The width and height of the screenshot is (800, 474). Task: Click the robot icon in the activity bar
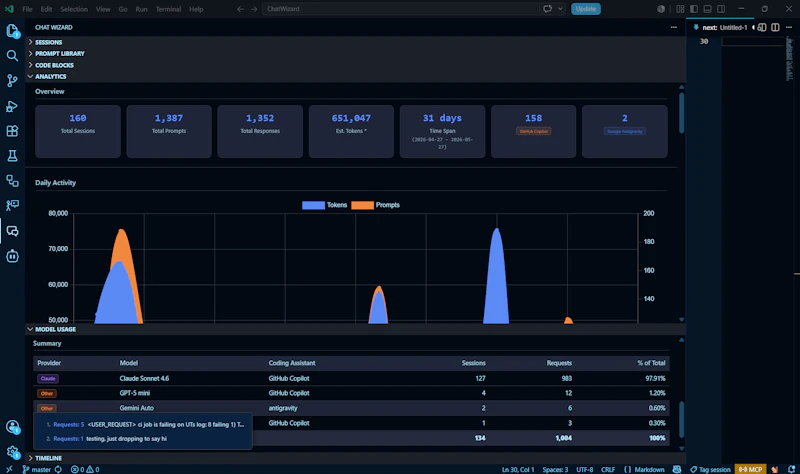click(12, 256)
